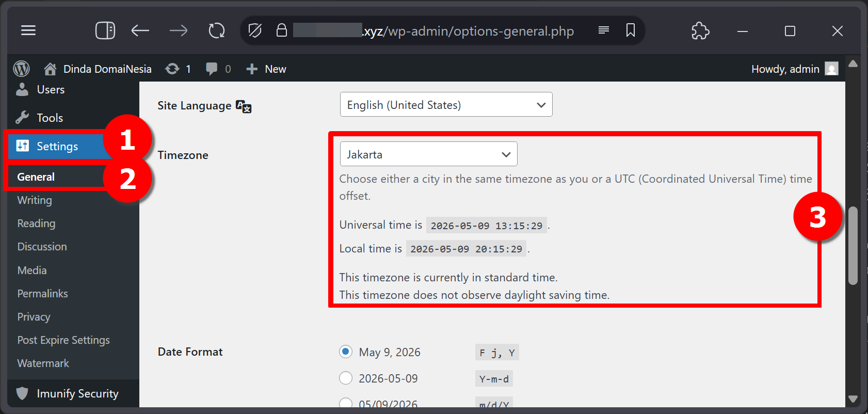
Task: Go forward to the next page
Action: [179, 30]
